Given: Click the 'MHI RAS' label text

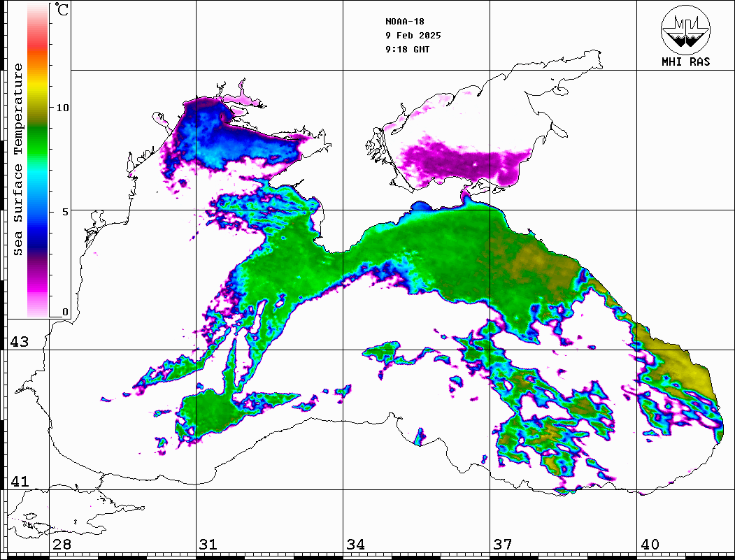Looking at the screenshot, I should (686, 62).
